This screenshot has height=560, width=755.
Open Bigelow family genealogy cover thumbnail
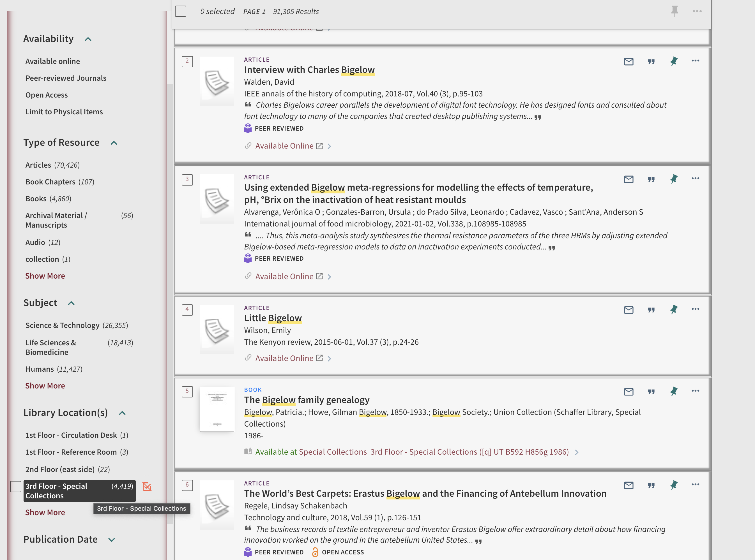click(217, 409)
